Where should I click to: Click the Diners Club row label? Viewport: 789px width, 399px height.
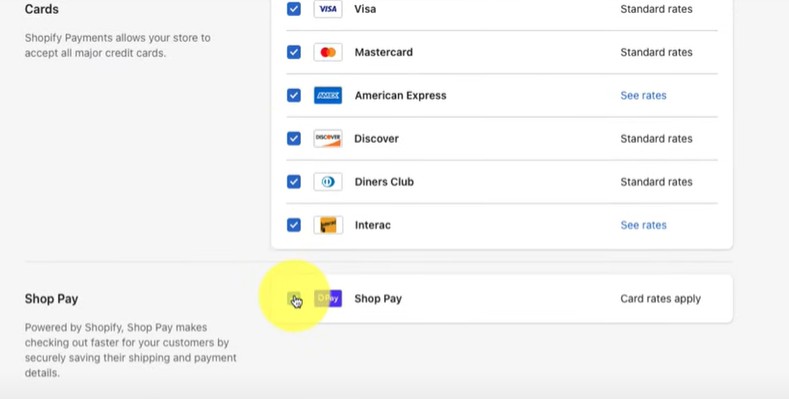pos(384,182)
